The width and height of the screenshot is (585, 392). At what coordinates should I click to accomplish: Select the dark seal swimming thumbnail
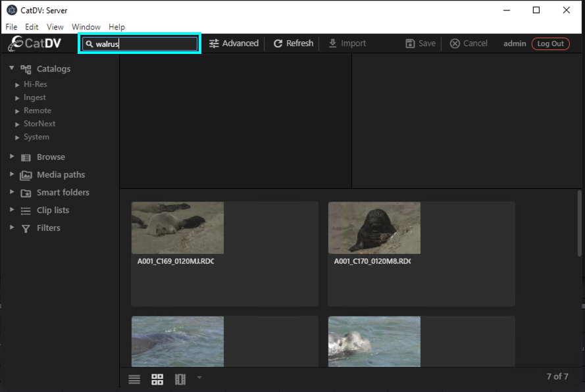(x=178, y=341)
